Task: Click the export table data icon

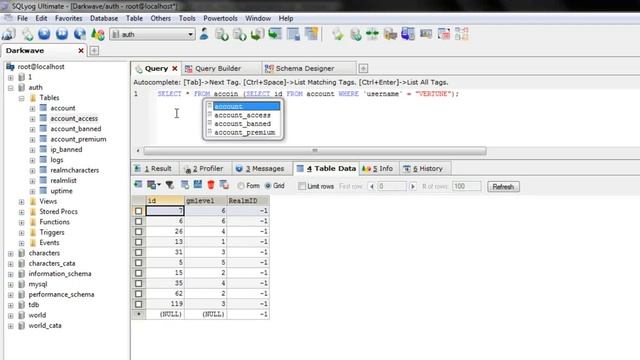Action: [x=138, y=185]
